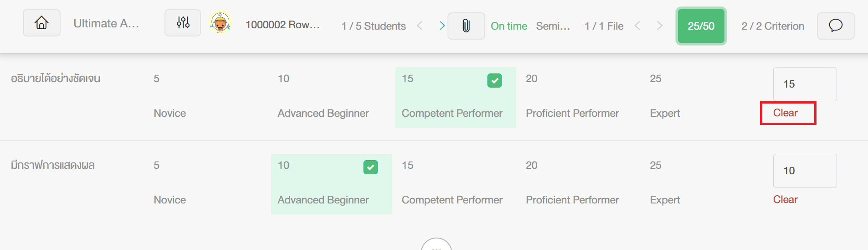Open the 2 / 2 Criterion label
This screenshot has height=250, width=868.
tap(773, 26)
